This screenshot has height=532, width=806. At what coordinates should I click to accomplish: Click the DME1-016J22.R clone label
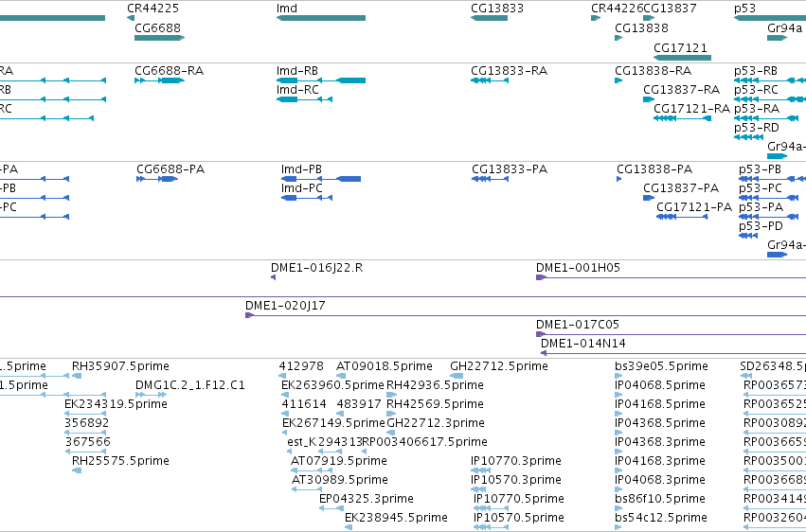tap(316, 268)
